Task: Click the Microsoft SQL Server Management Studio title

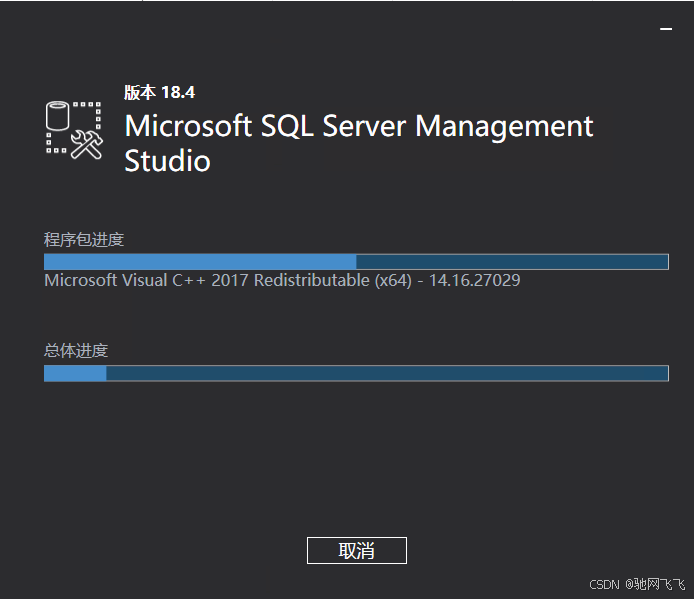Action: [359, 143]
